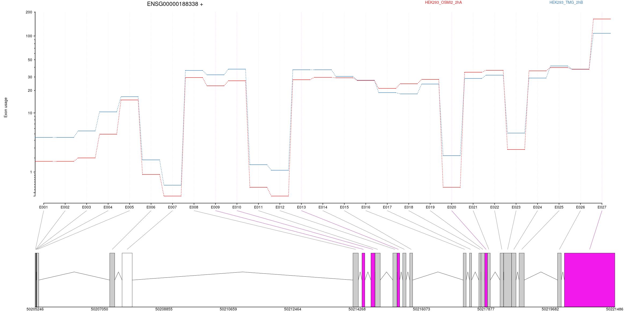644x322 pixels.
Task: Click exon label E002
Action: click(x=65, y=207)
